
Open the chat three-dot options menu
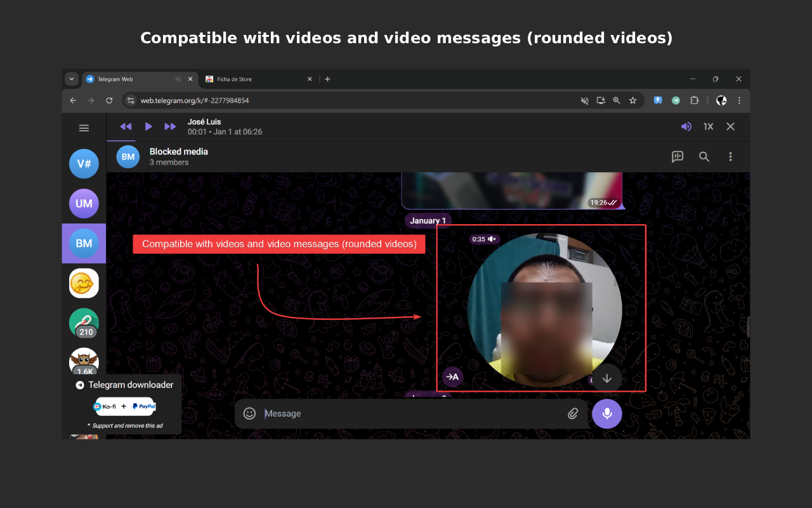pos(730,156)
